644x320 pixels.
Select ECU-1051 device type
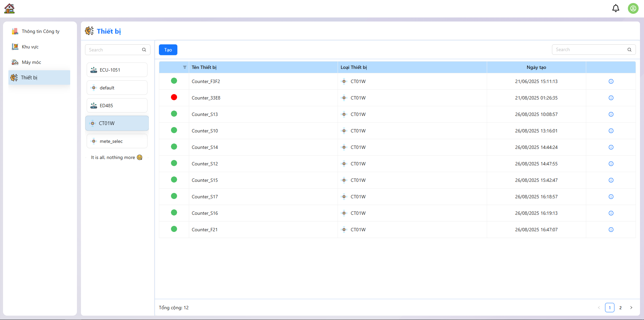(x=117, y=70)
